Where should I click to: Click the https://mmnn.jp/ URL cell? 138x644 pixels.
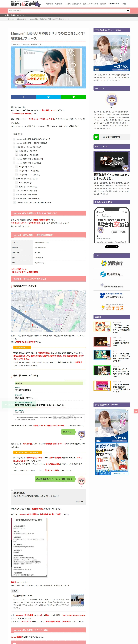[60, 263]
